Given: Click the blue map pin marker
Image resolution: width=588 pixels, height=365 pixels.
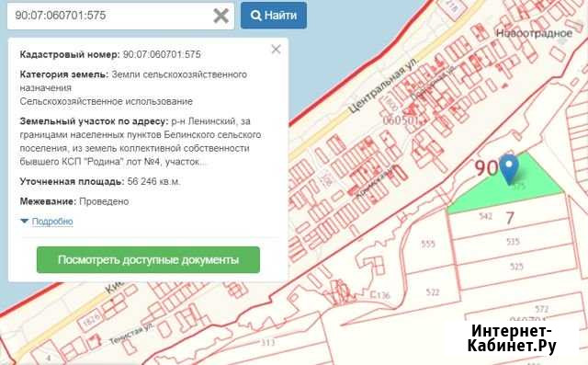Looking at the screenshot, I should (509, 169).
